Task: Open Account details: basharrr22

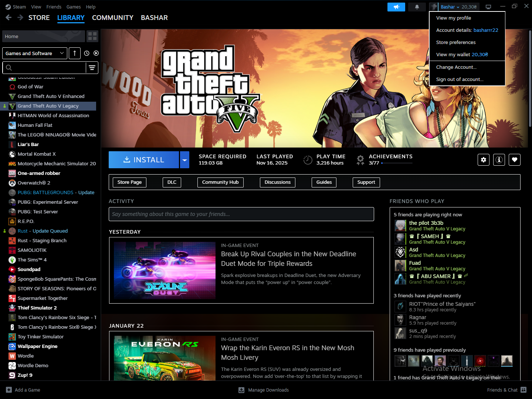Action: [467, 30]
